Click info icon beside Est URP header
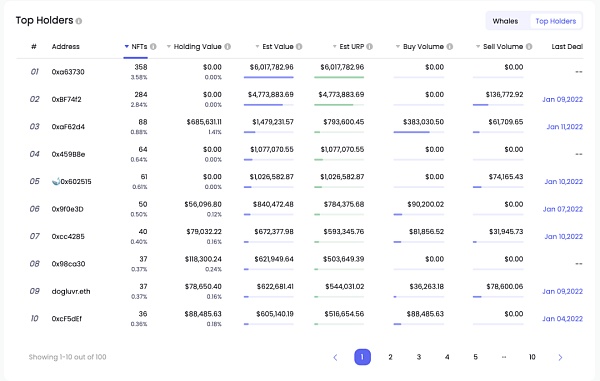Image resolution: width=600 pixels, height=381 pixels. point(369,47)
